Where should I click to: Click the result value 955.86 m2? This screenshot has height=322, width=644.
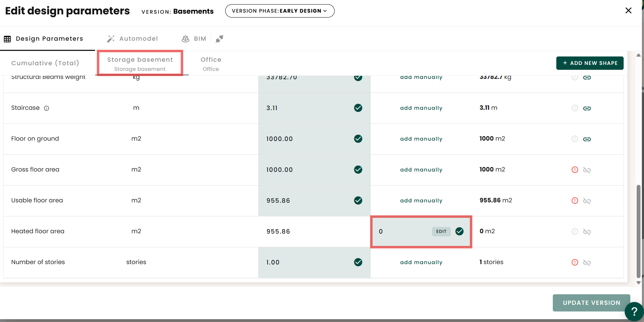click(x=496, y=200)
